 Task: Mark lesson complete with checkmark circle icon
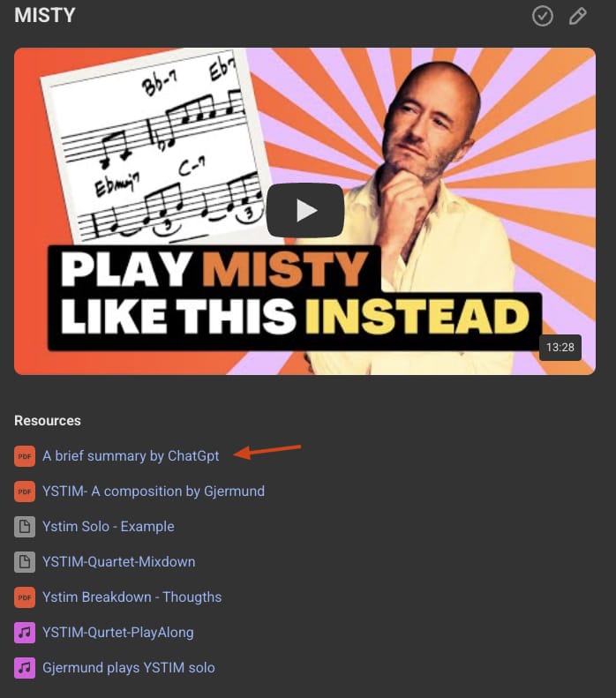(x=543, y=16)
